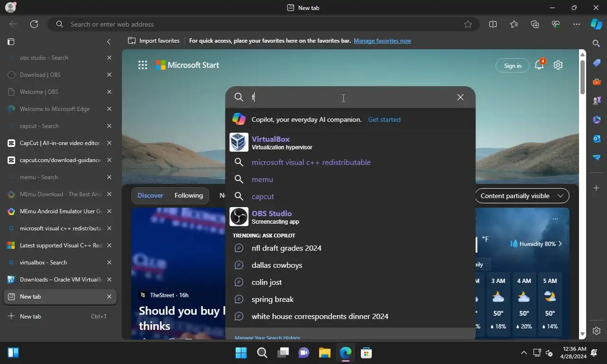This screenshot has height=364, width=607.
Task: Select trending 'nfl draft grades 2024'
Action: (x=350, y=248)
